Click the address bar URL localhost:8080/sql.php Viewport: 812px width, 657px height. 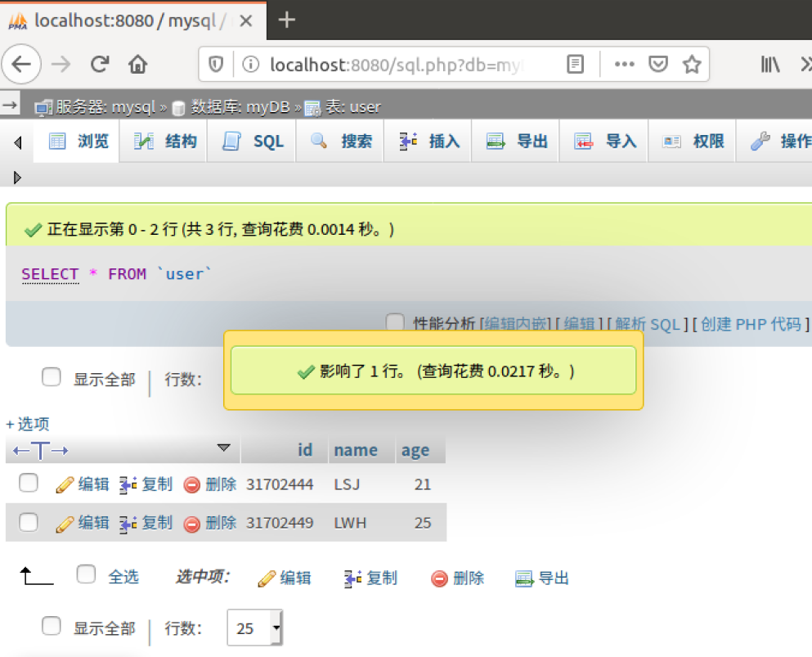pos(396,65)
